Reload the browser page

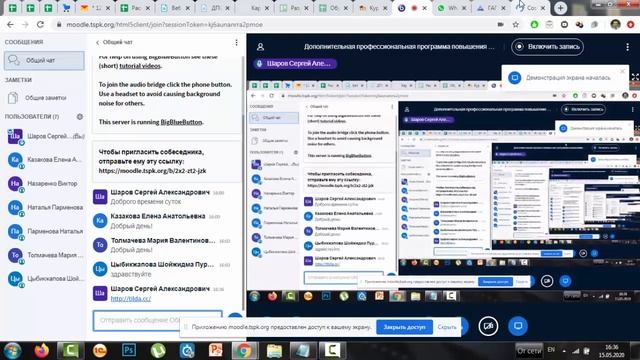[x=40, y=24]
